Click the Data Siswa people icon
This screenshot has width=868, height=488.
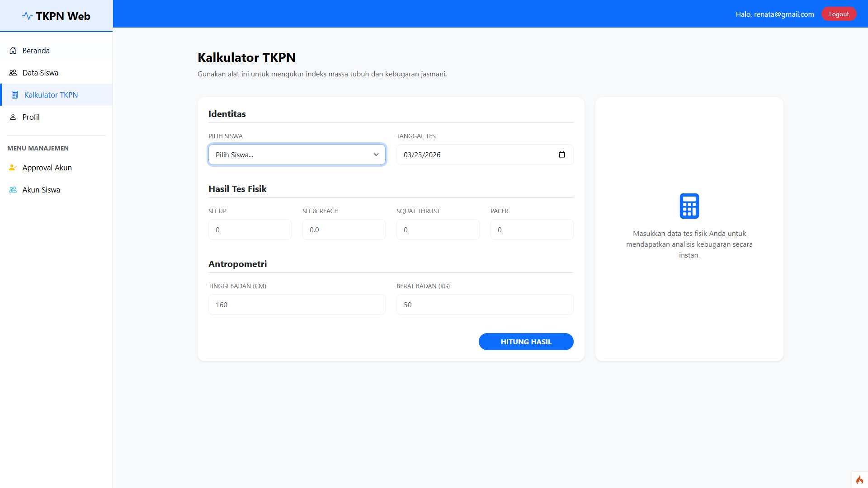click(x=13, y=73)
